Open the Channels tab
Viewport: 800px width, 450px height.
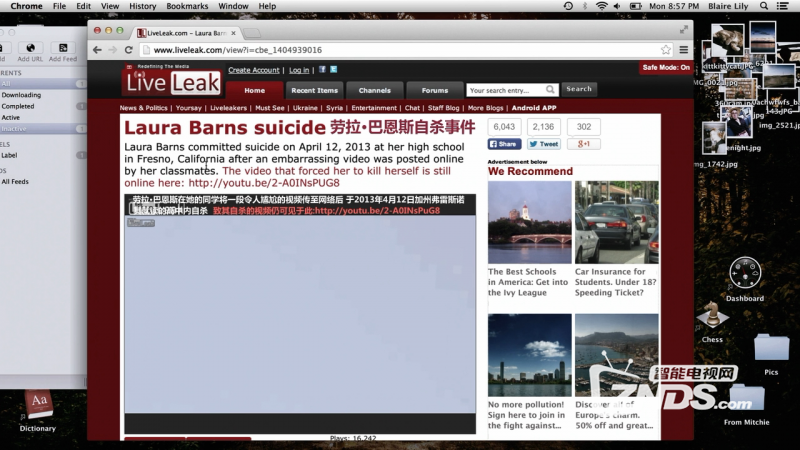374,90
